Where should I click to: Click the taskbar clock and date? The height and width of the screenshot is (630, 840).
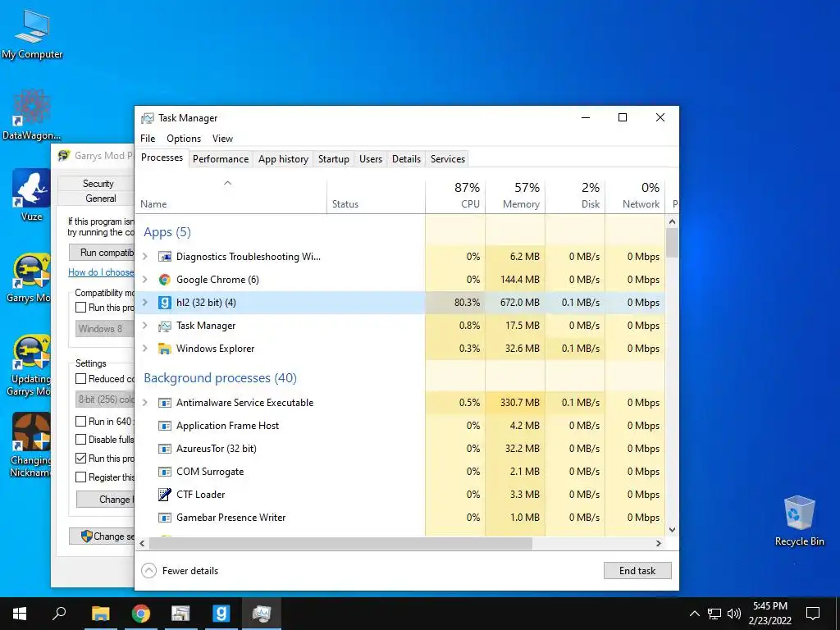tap(769, 614)
